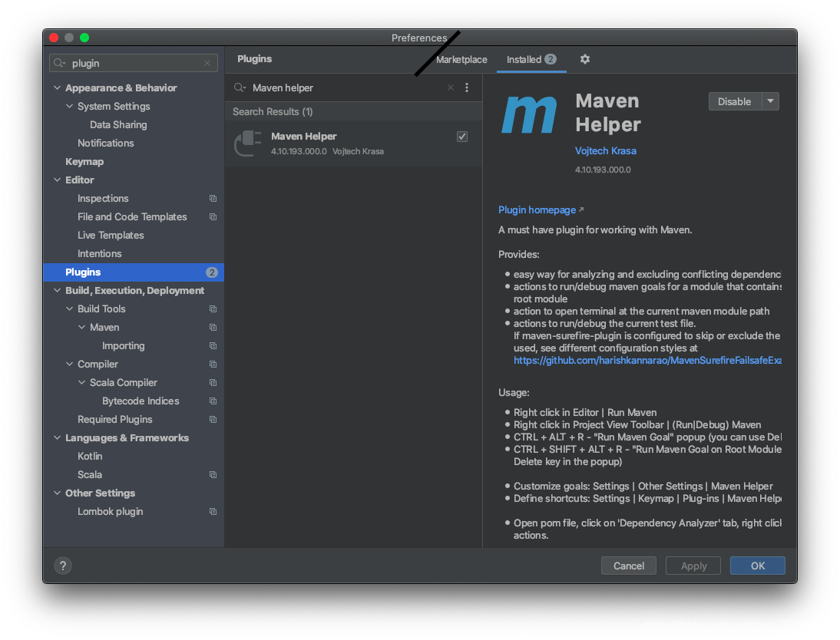Focus the settings search field containing plugin

(134, 63)
